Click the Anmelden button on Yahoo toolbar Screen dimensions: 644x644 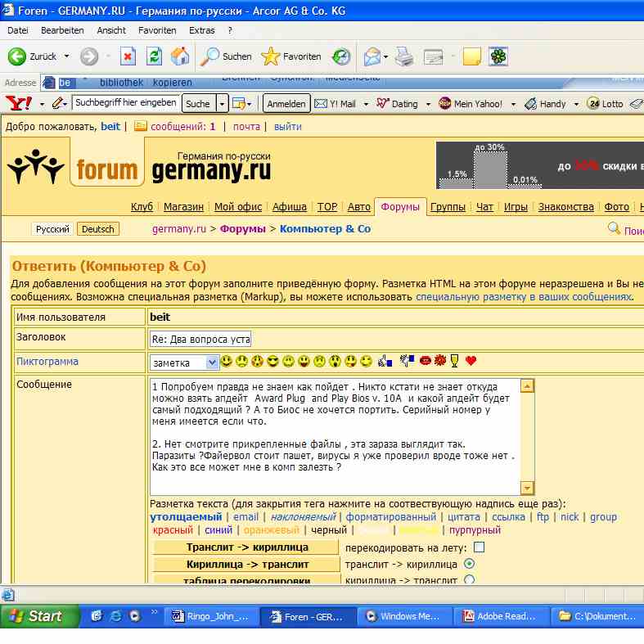286,104
